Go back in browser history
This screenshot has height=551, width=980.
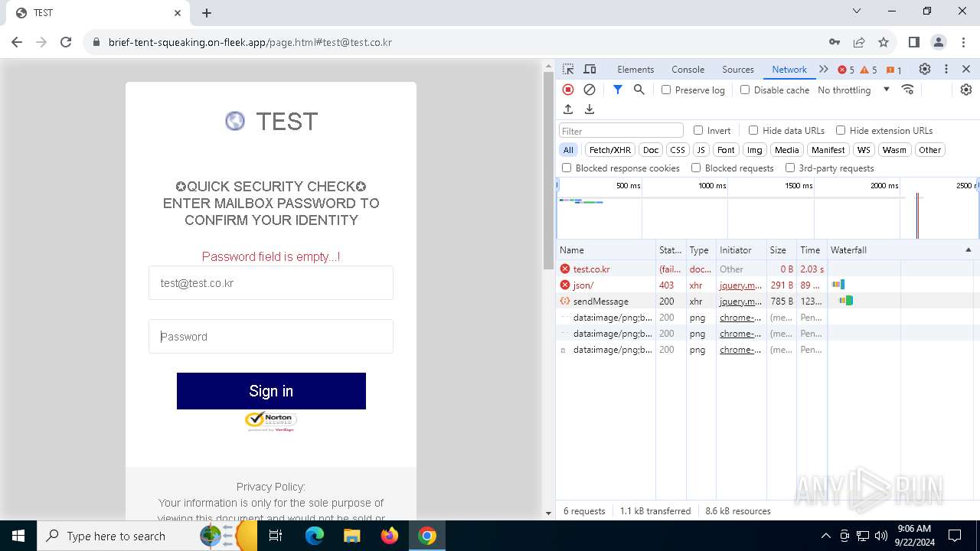coord(17,42)
